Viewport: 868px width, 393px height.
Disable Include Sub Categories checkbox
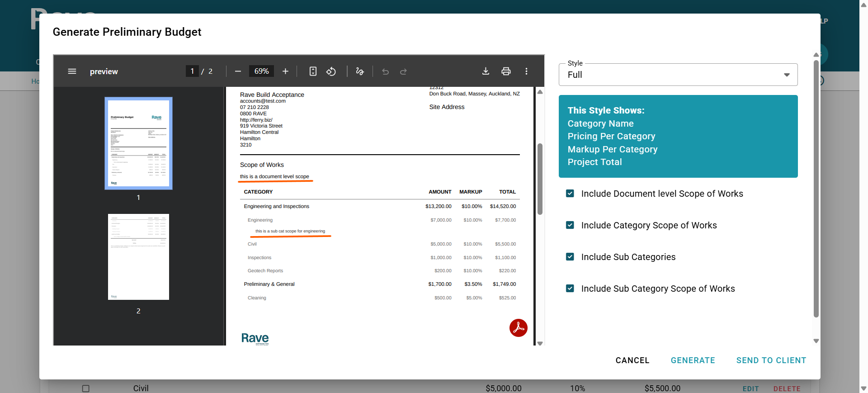coord(570,257)
